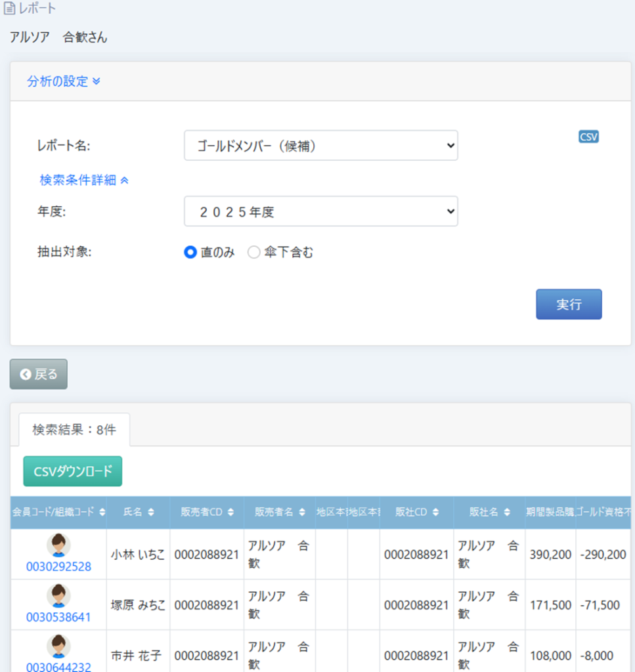635x672 pixels.
Task: Click the small CSV export icon
Action: pyautogui.click(x=588, y=136)
